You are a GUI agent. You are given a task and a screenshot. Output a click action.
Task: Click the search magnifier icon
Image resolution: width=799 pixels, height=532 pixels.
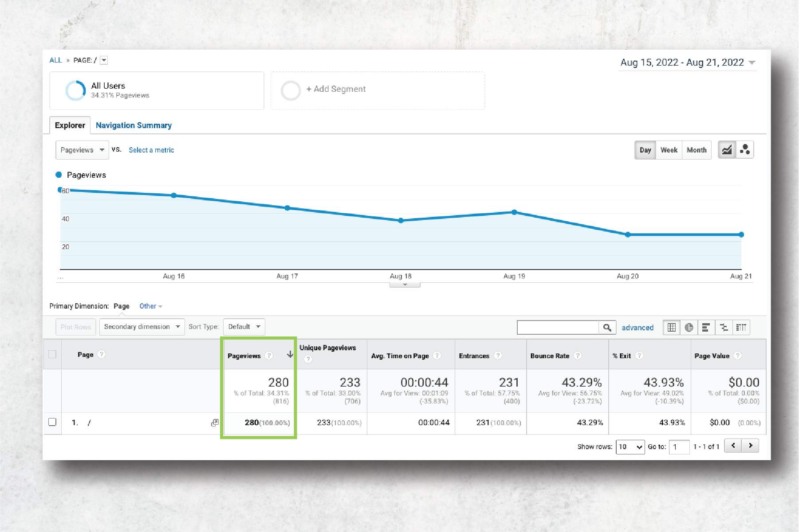point(607,327)
